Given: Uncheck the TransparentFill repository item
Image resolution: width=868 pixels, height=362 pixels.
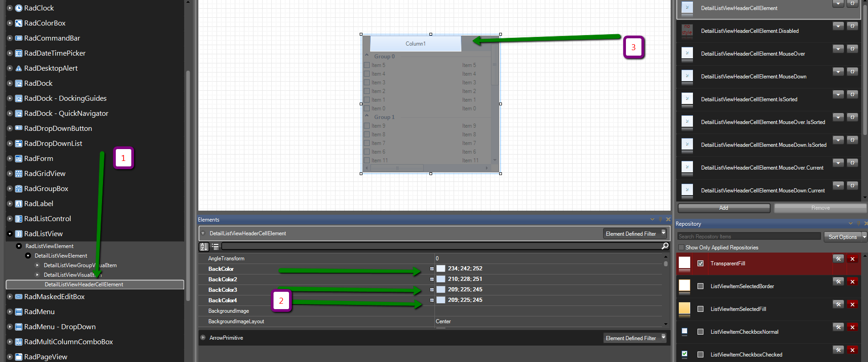Looking at the screenshot, I should pos(701,264).
